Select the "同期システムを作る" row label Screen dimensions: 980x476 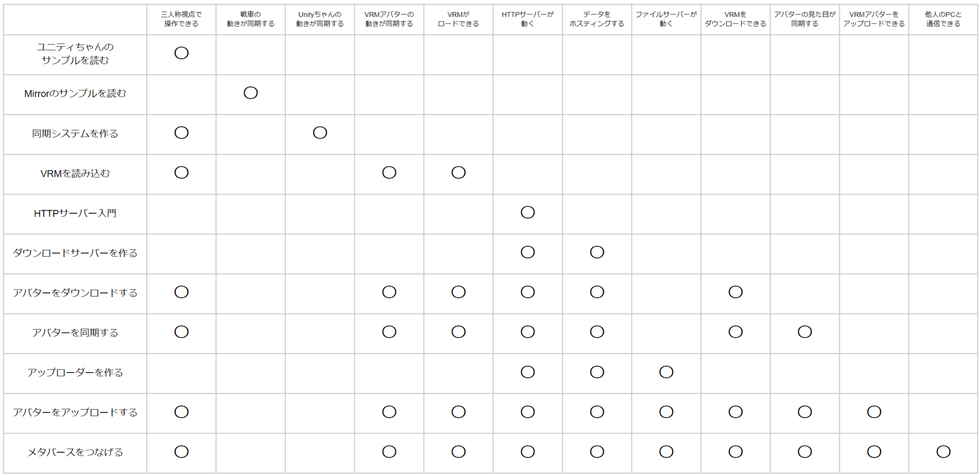tap(75, 134)
